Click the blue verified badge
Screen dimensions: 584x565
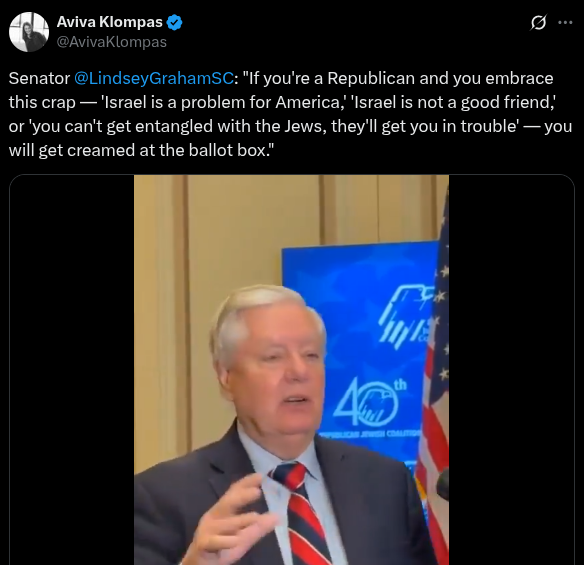click(x=174, y=22)
